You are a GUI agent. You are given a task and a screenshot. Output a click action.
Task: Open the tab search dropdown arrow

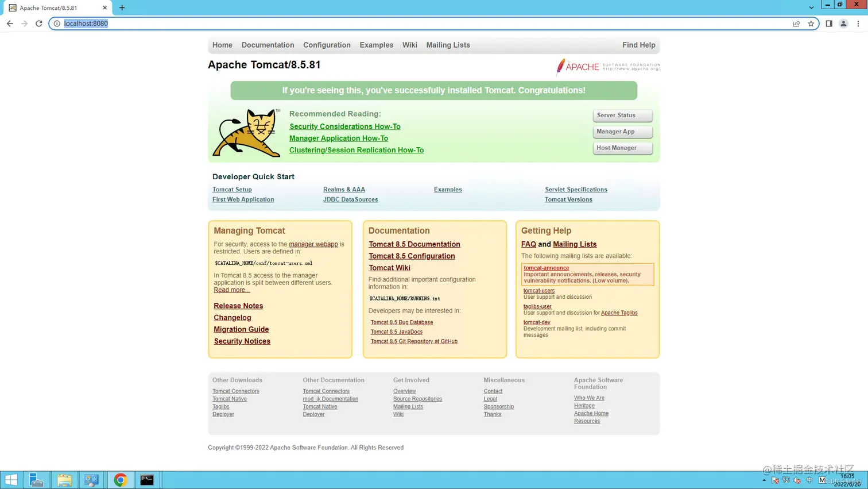coord(811,7)
